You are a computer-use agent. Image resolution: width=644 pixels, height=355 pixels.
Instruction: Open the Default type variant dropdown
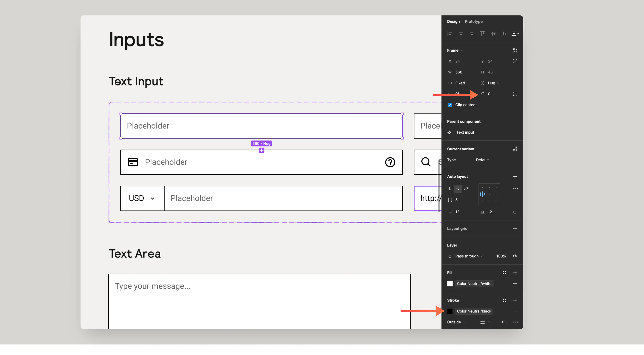(482, 160)
